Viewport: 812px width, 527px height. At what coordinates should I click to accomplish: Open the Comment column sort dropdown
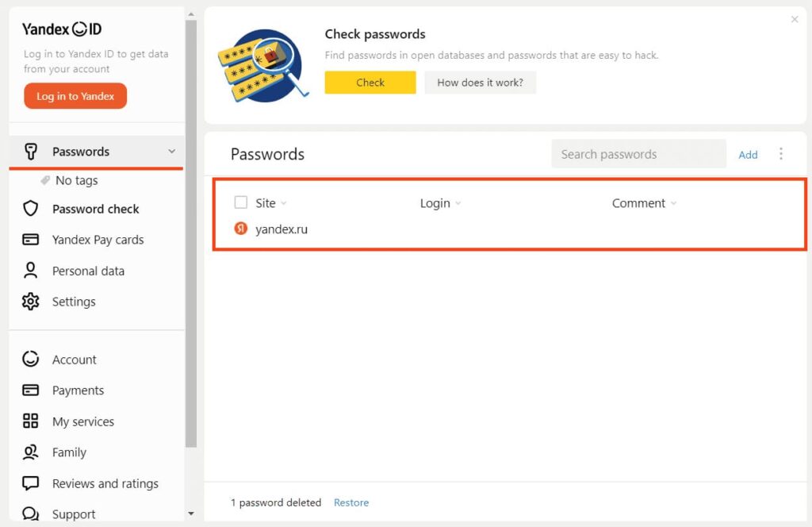coord(673,204)
